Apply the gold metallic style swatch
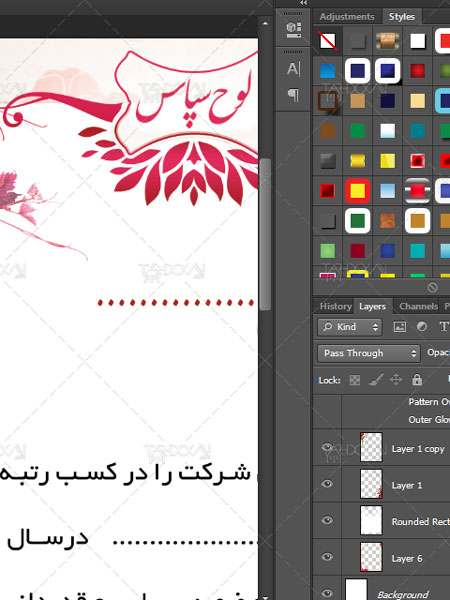 [357, 161]
